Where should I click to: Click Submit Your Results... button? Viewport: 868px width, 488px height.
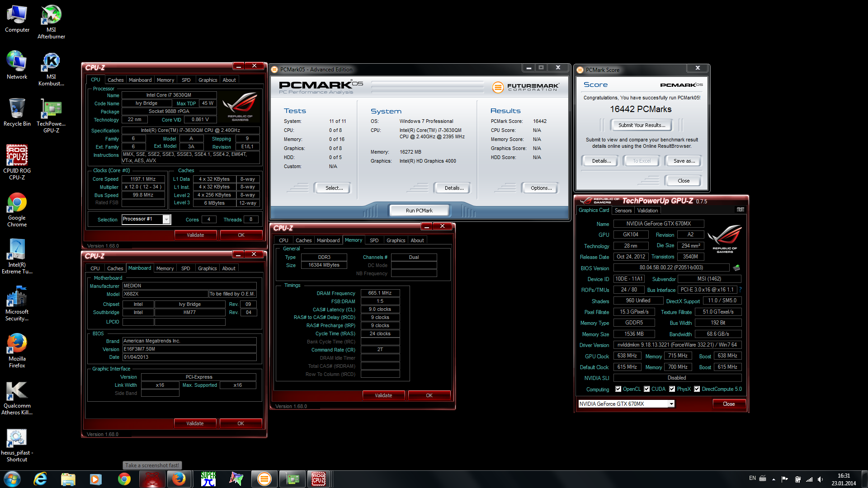click(642, 125)
